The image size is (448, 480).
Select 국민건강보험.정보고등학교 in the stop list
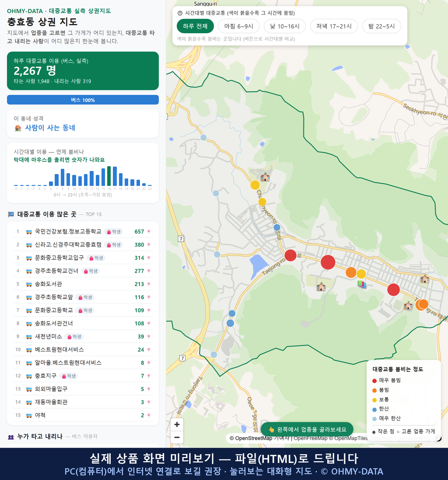click(83, 232)
